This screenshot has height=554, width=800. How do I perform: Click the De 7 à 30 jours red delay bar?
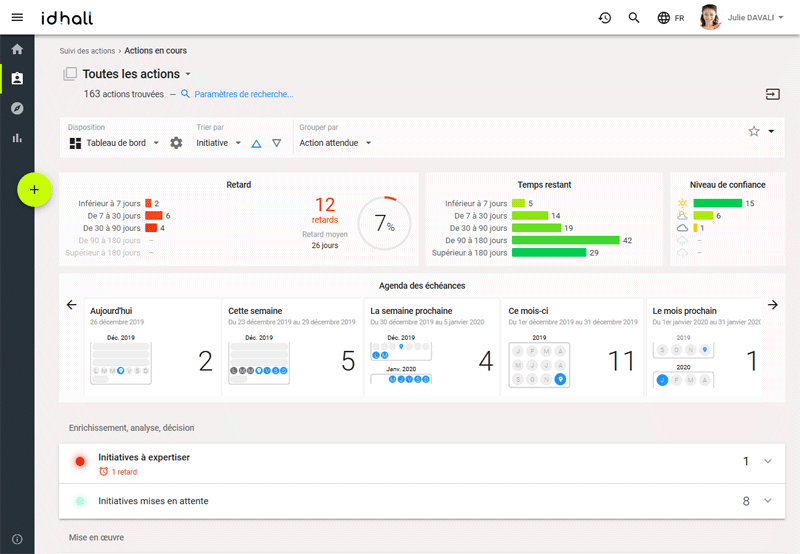[x=154, y=216]
